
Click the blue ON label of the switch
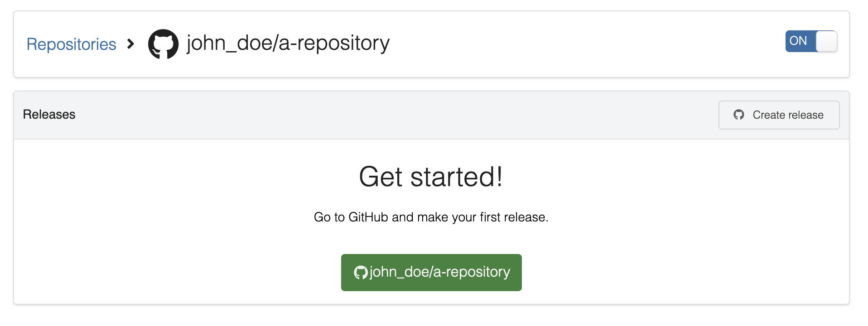pos(798,41)
